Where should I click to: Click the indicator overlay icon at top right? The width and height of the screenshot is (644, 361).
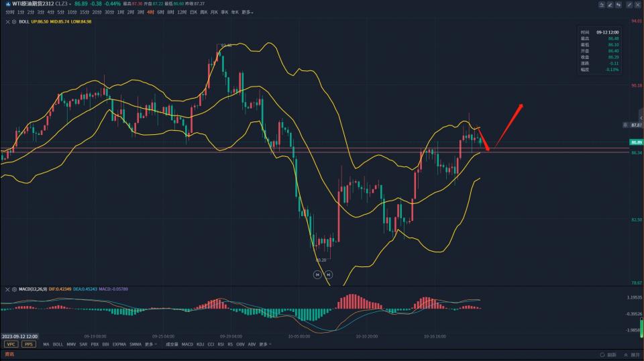(601, 5)
